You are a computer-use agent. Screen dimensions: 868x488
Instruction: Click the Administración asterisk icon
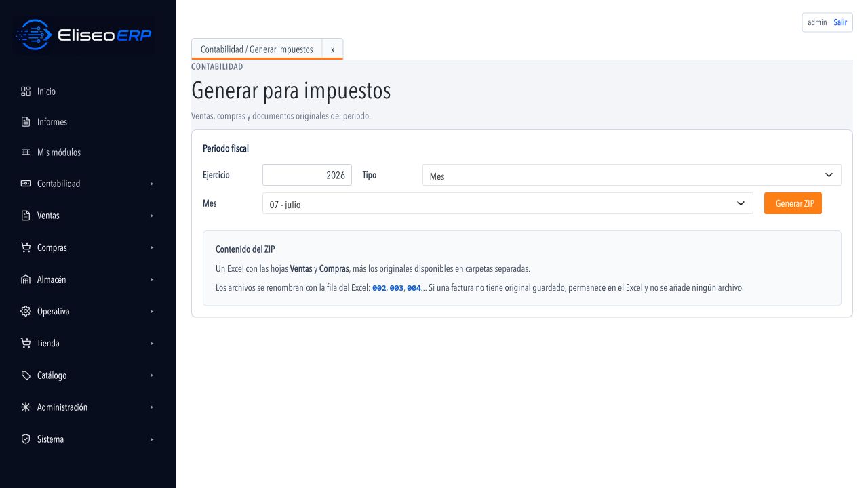click(26, 407)
